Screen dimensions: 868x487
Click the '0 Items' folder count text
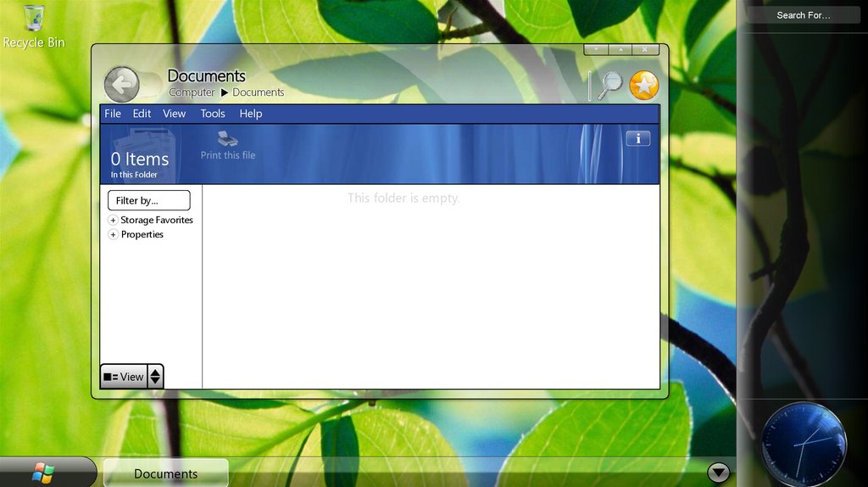coord(140,159)
